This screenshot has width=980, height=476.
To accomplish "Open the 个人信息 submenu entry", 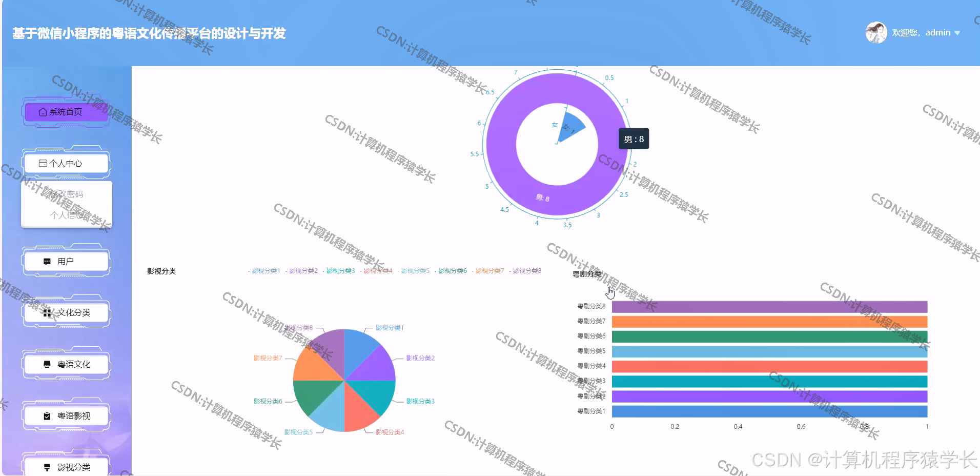I will 67,215.
